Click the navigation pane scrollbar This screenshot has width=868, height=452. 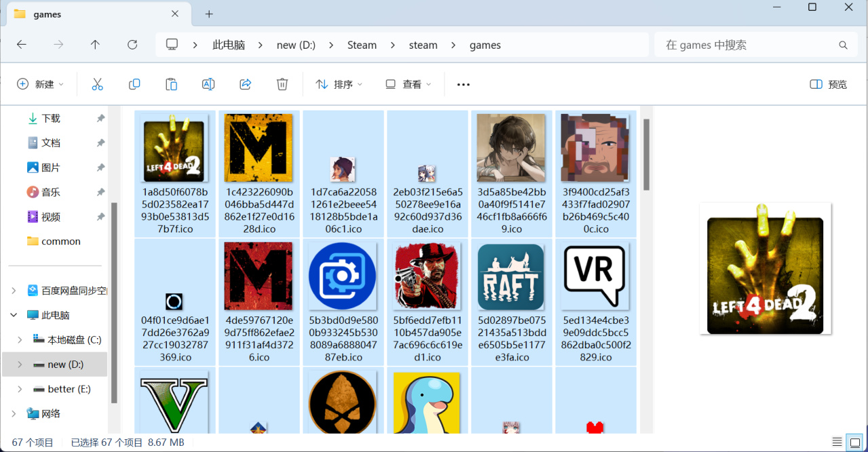click(x=114, y=304)
